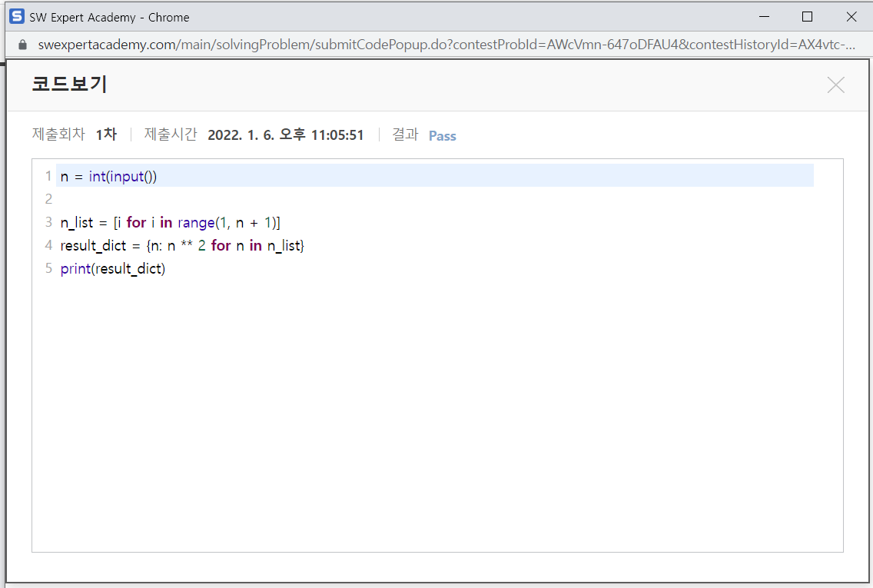Maximize the Chrome window
This screenshot has height=588, width=873.
(808, 17)
